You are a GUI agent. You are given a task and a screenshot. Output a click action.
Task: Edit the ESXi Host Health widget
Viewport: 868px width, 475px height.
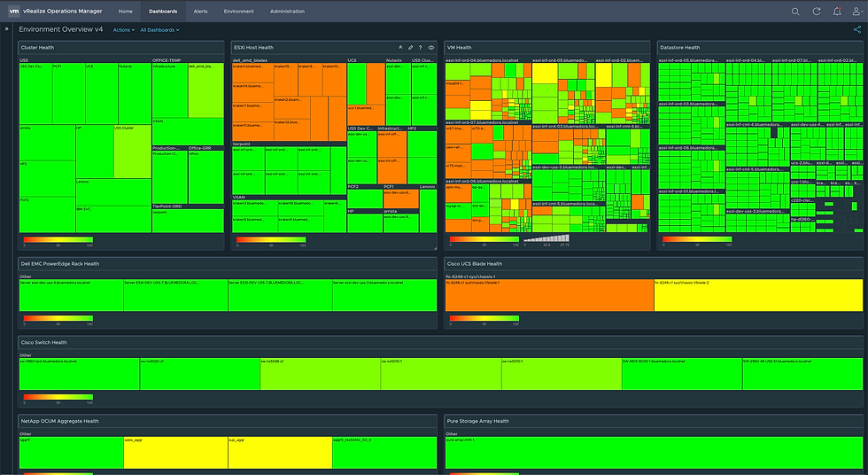coord(410,48)
